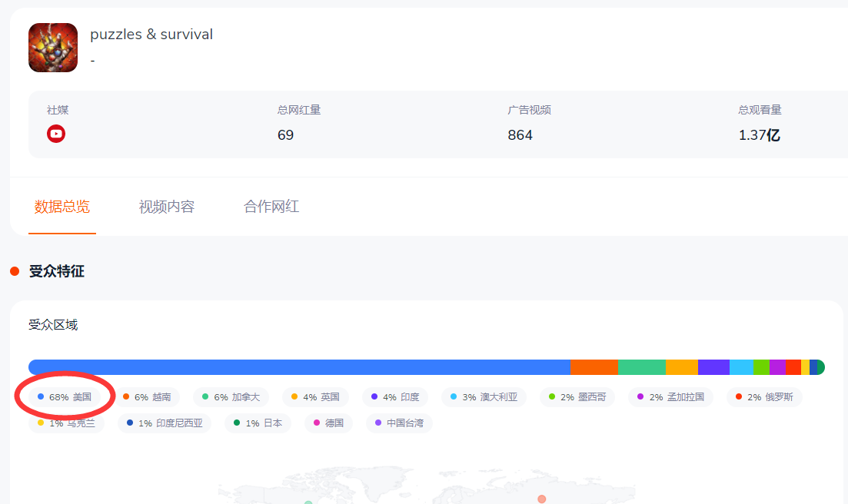Click the YouTube social media icon

point(56,134)
